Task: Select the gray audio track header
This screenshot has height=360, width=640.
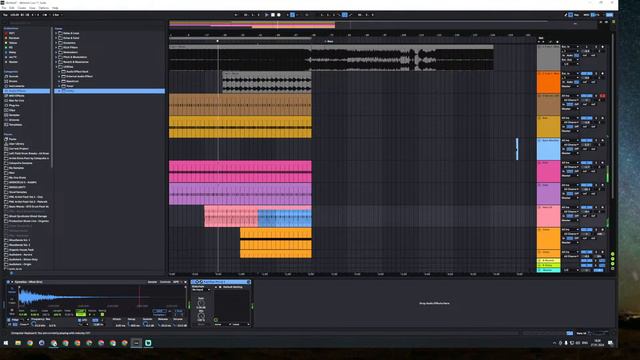Action: [x=548, y=57]
